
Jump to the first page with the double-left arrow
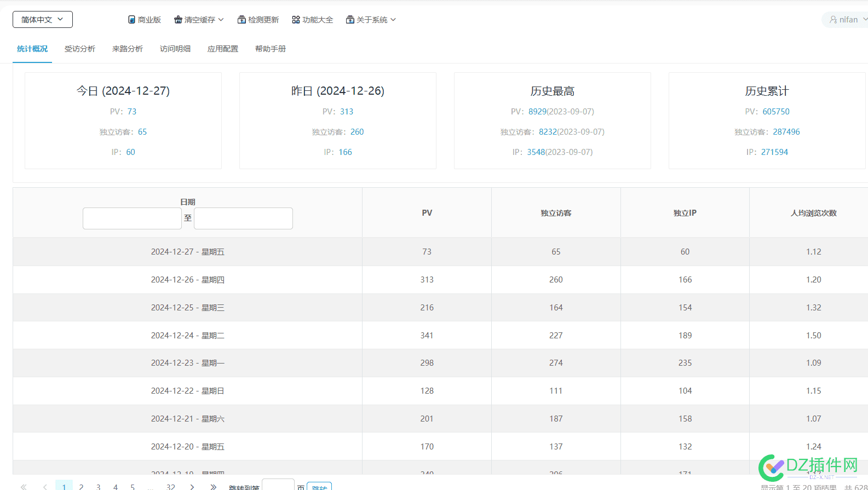coord(24,487)
